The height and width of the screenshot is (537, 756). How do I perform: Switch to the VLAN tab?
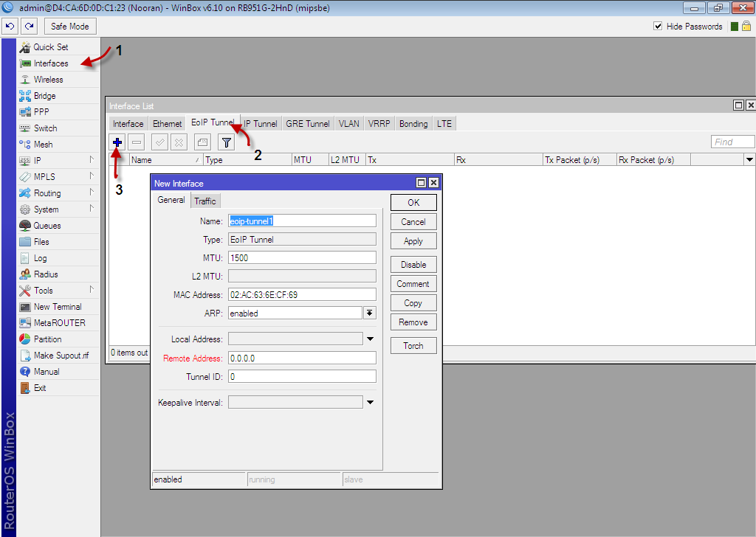pos(349,124)
